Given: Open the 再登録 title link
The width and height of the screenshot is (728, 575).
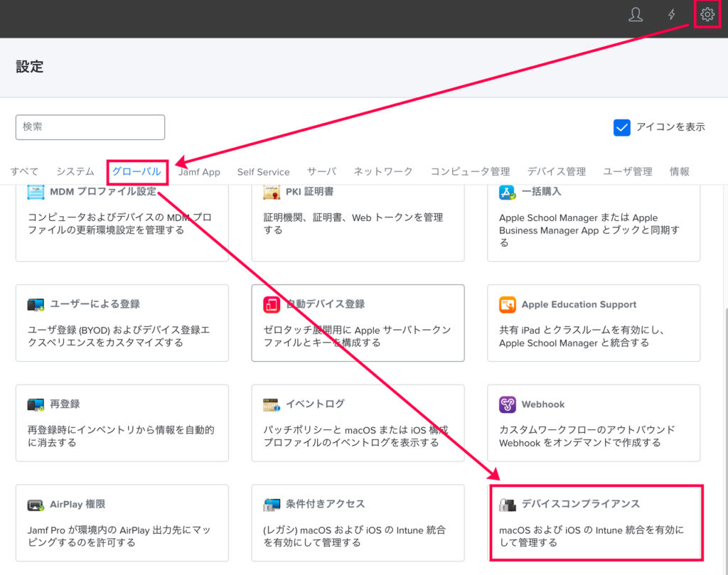Looking at the screenshot, I should point(65,404).
